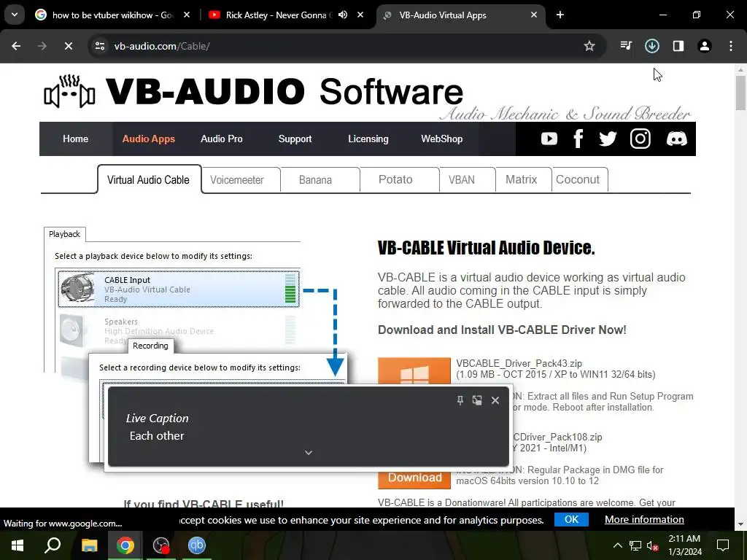Image resolution: width=747 pixels, height=560 pixels.
Task: Open qBittorrent from the taskbar
Action: tap(197, 545)
